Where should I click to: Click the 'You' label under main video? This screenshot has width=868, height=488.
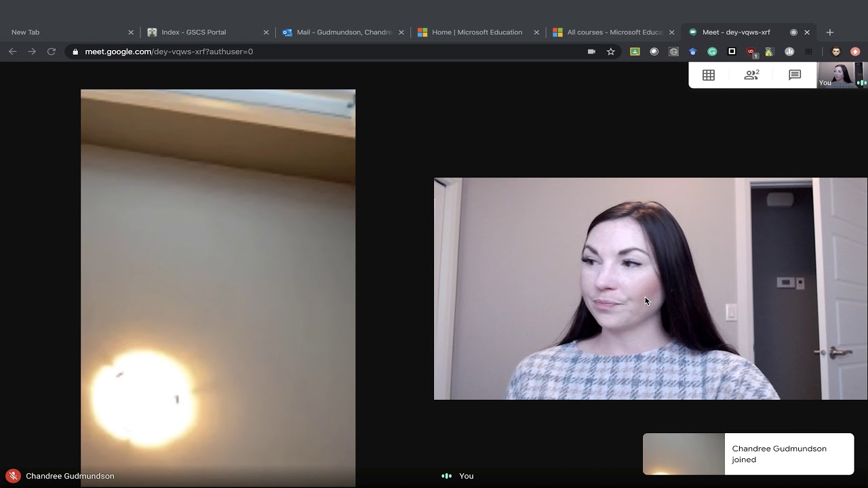pyautogui.click(x=467, y=476)
